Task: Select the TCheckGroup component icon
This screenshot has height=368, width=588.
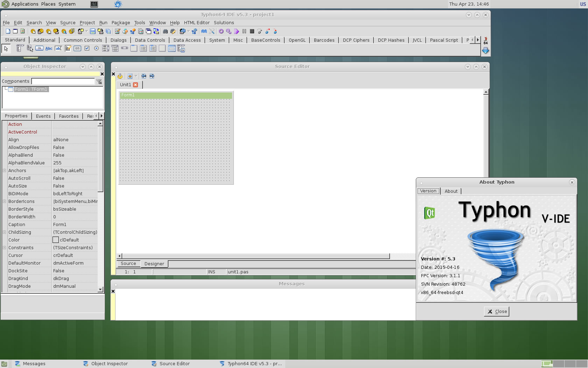Action: pyautogui.click(x=153, y=48)
